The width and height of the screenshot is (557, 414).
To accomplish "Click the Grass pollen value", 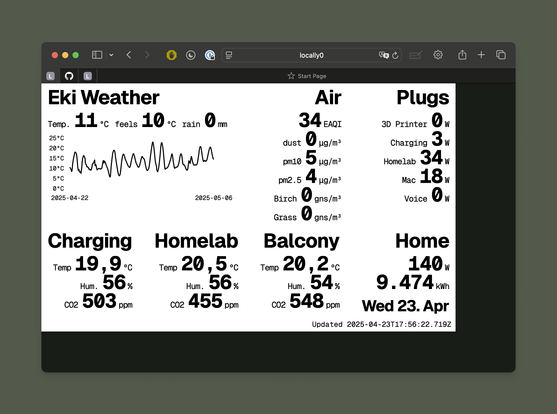I will tap(307, 214).
